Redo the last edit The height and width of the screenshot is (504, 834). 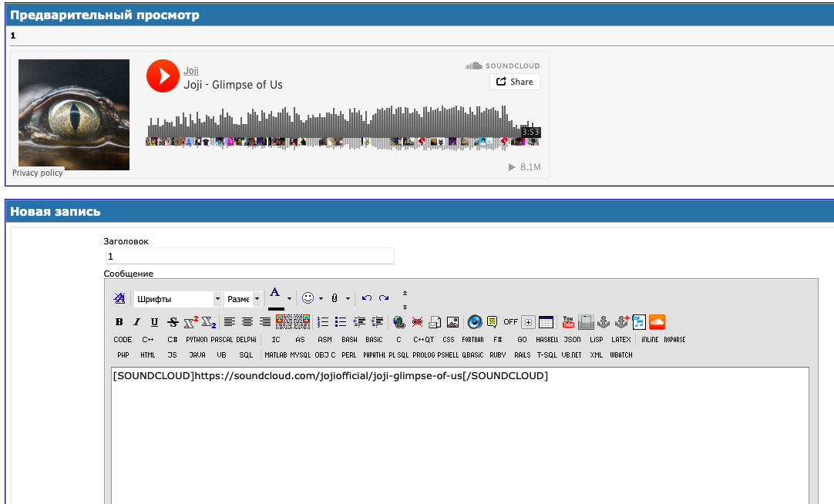pyautogui.click(x=384, y=298)
